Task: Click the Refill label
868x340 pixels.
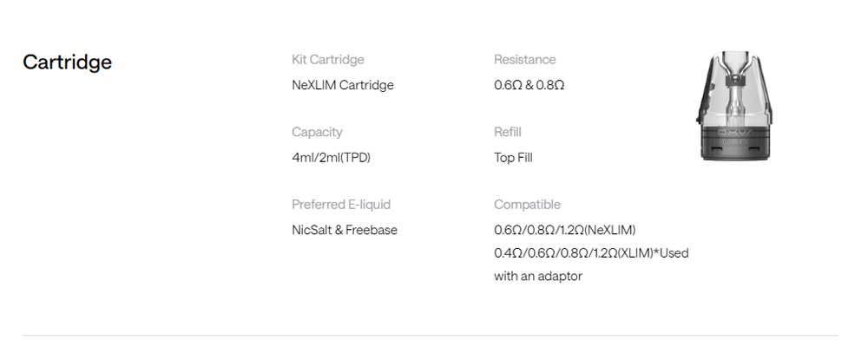Action: click(508, 132)
